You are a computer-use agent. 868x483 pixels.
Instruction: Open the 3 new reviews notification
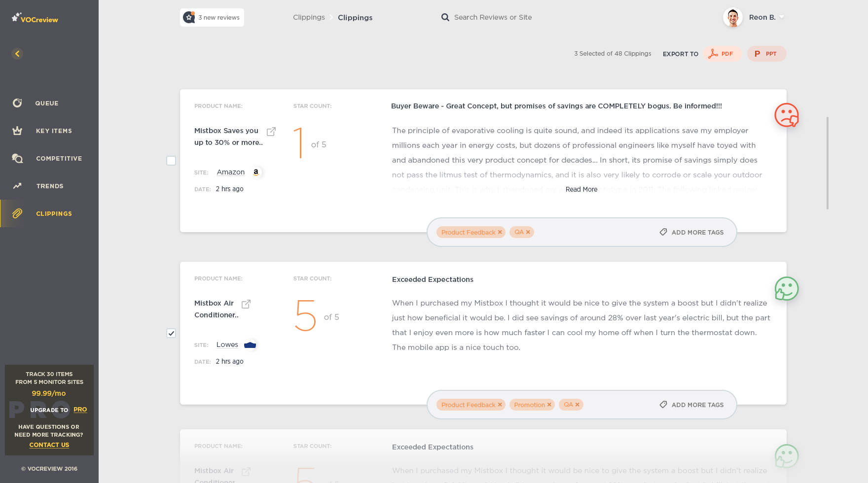[x=212, y=18]
